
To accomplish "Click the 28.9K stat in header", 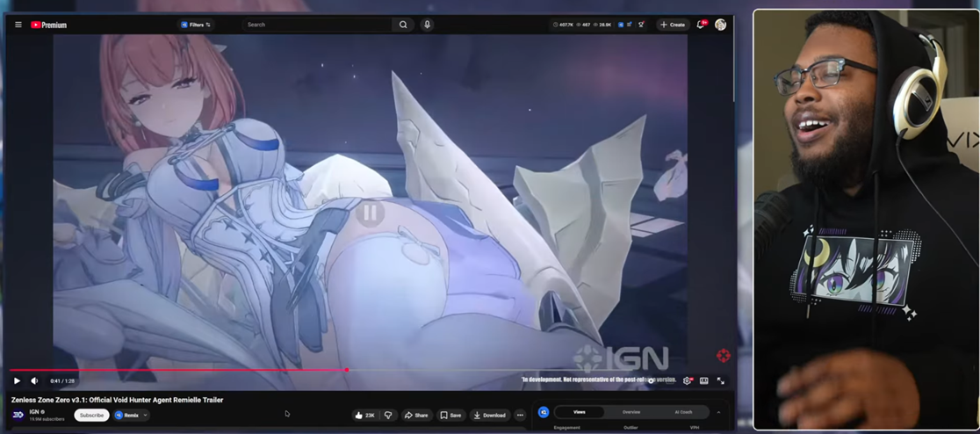I will 602,25.
